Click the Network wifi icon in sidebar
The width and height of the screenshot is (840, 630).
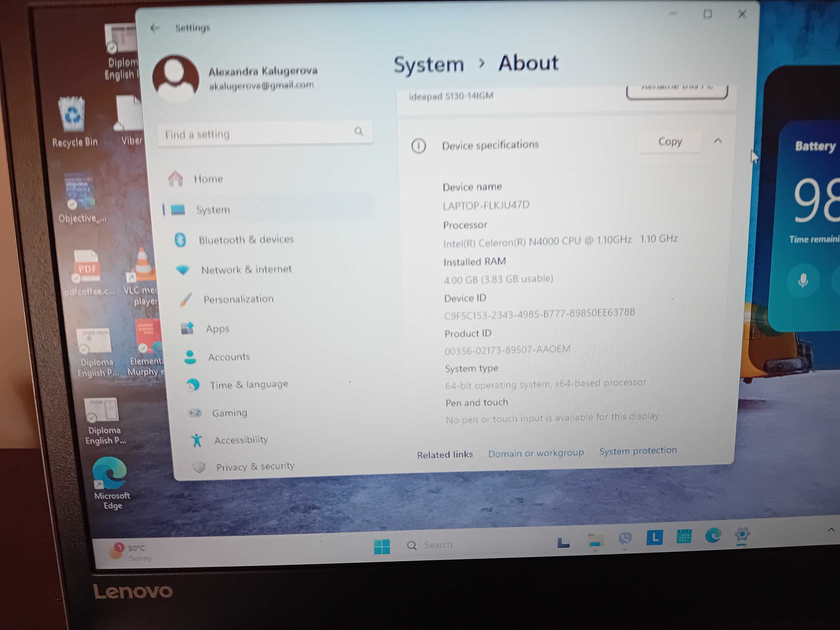[x=183, y=270]
